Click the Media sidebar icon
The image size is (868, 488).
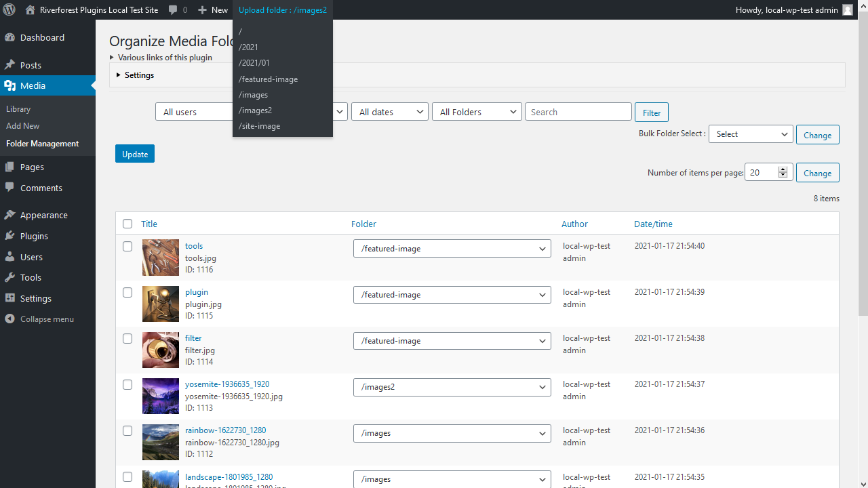9,85
